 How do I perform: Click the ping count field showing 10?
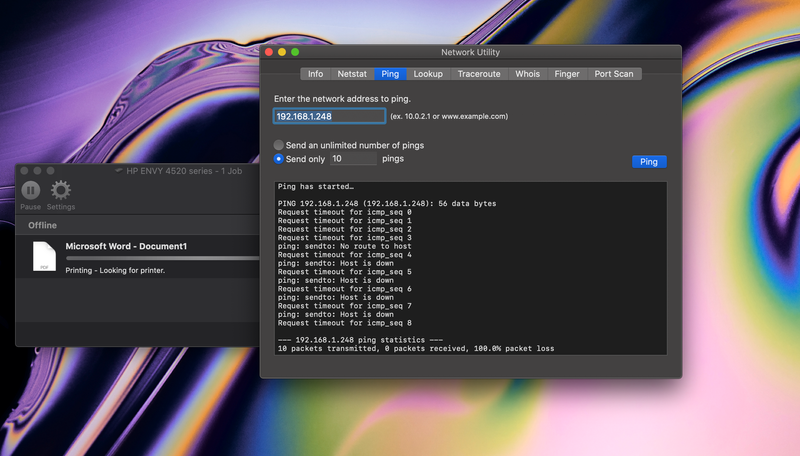tap(352, 159)
